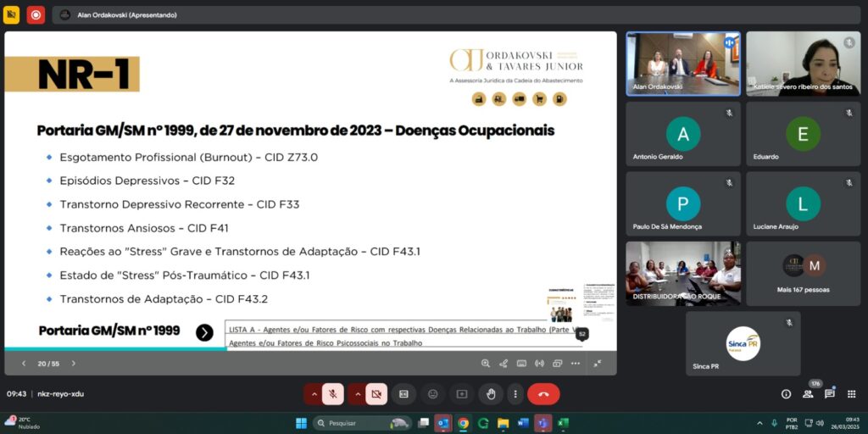Expand audio settings arrow beside microphone
The image size is (868, 434).
coord(314,394)
